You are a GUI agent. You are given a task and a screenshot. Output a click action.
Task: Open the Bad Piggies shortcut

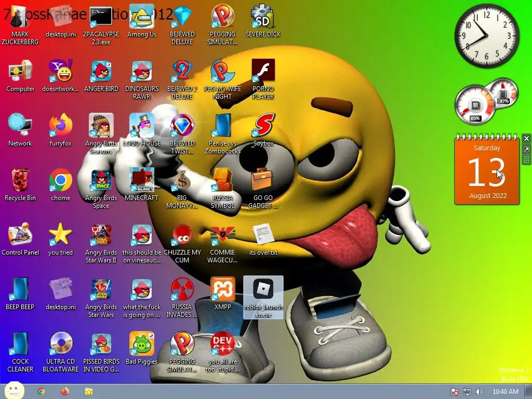tap(141, 349)
